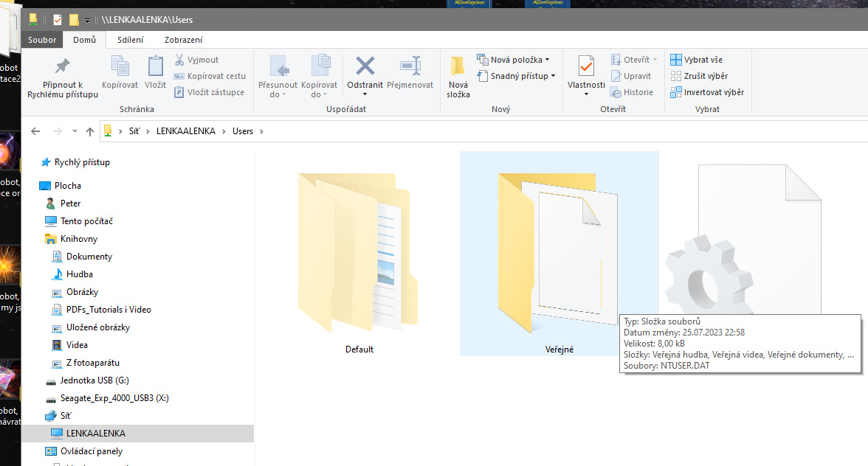This screenshot has height=466, width=868.
Task: Choose Kopírovat cestu in ribbon
Action: 210,76
